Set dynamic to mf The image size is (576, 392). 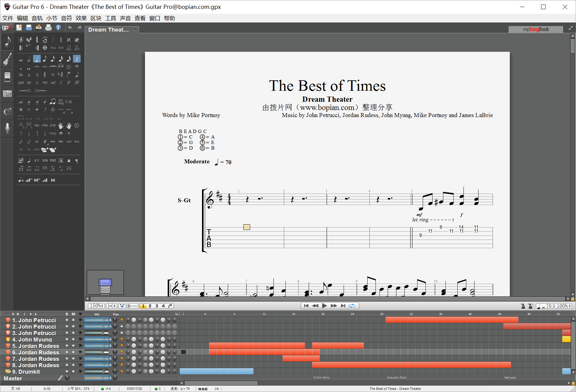click(53, 82)
